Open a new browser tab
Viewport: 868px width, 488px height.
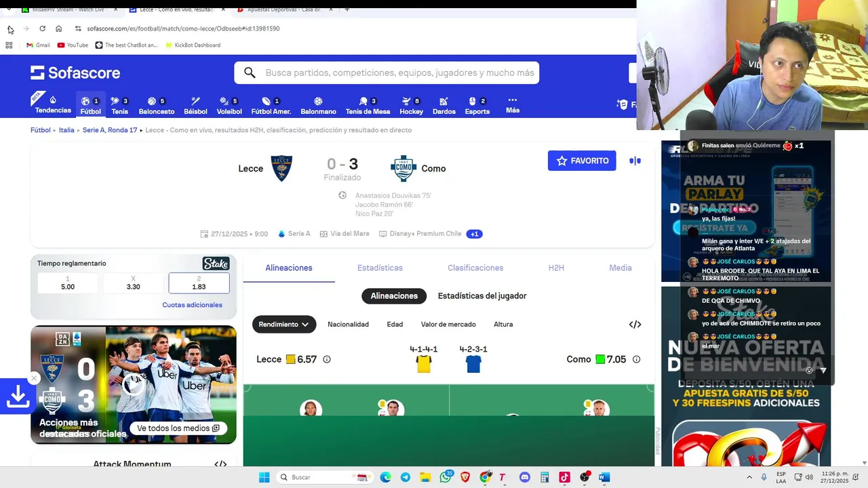(347, 9)
